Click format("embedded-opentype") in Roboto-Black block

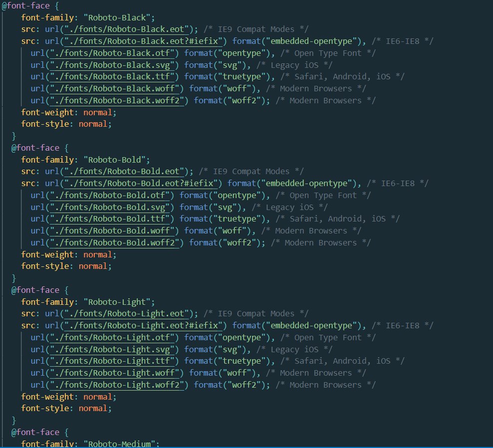coord(297,41)
